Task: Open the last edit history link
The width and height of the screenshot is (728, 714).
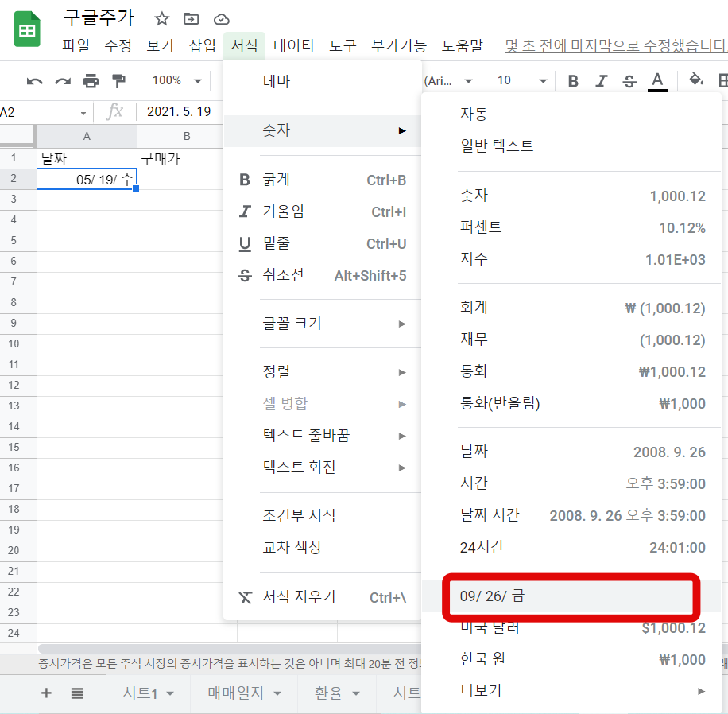Action: click(x=616, y=46)
